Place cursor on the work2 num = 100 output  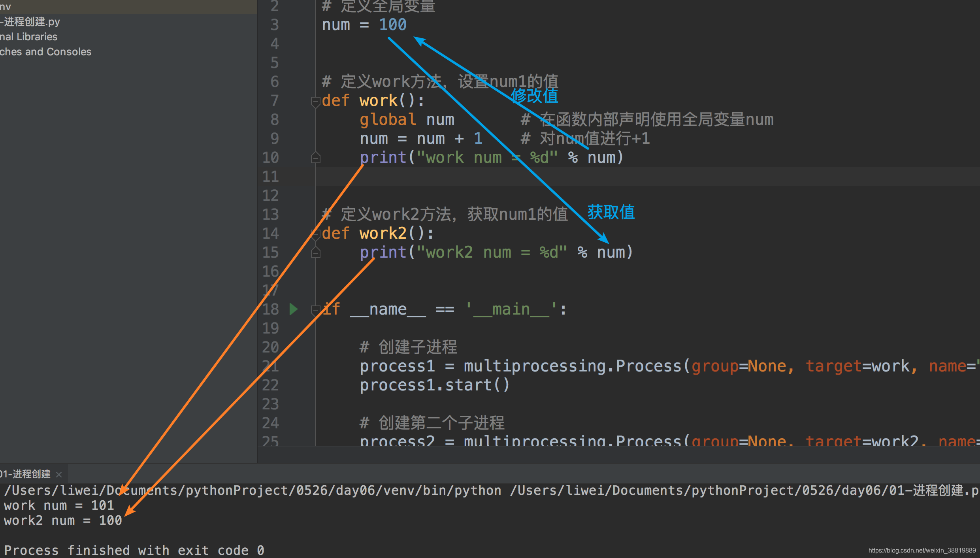click(x=61, y=520)
